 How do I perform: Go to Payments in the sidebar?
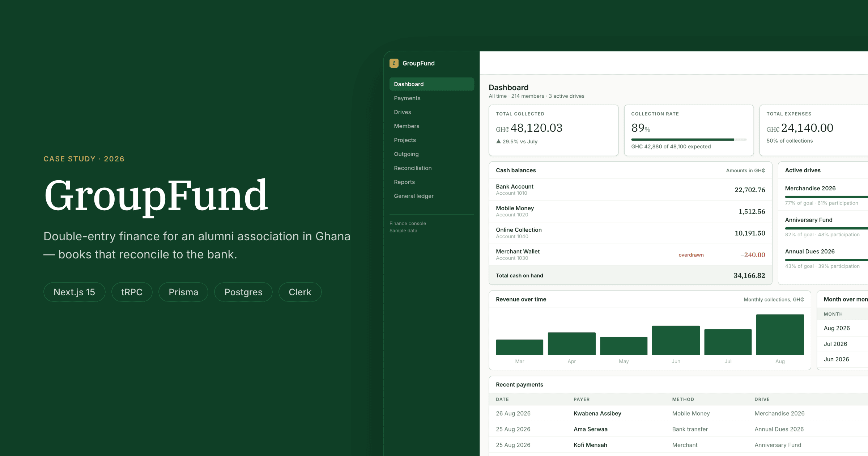click(431, 98)
